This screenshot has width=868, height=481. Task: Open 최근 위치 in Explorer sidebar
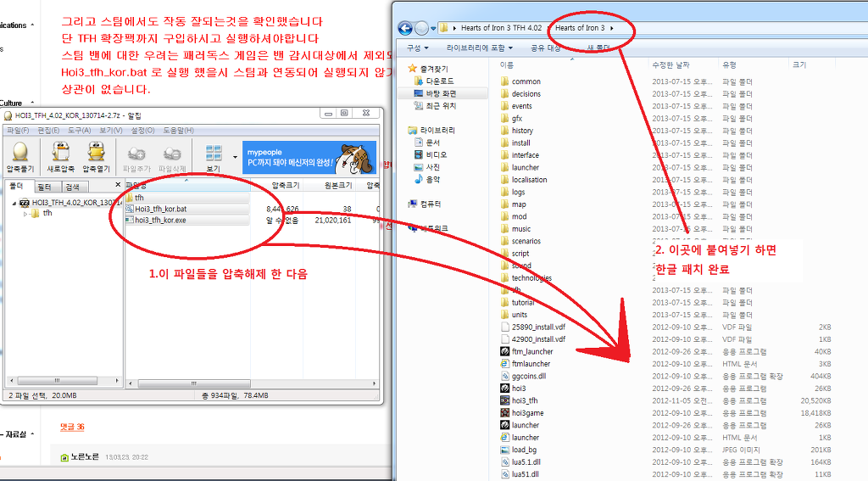pos(435,105)
